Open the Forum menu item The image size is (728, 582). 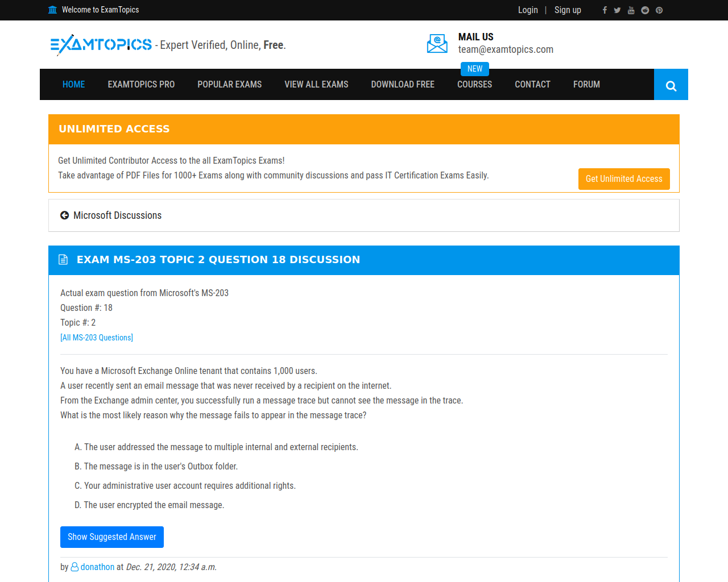(586, 85)
